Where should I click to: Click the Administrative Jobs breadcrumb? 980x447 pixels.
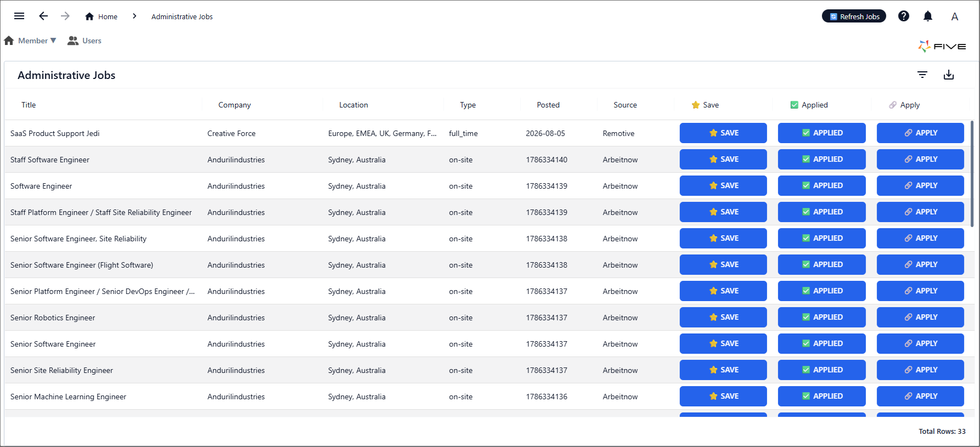point(182,16)
